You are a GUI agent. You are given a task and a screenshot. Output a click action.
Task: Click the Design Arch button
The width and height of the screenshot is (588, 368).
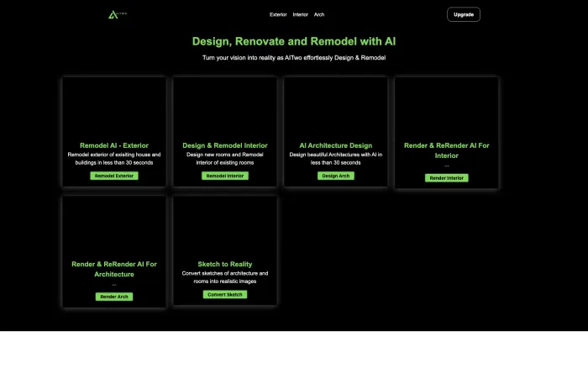click(336, 176)
